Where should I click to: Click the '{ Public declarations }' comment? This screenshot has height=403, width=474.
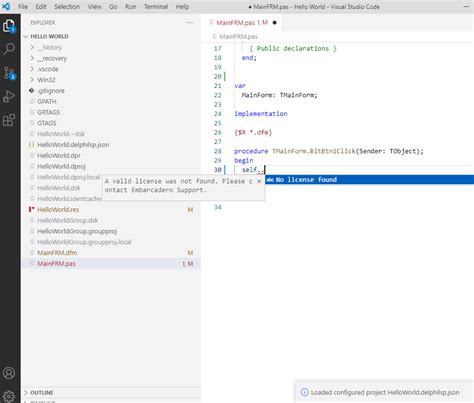click(x=293, y=48)
